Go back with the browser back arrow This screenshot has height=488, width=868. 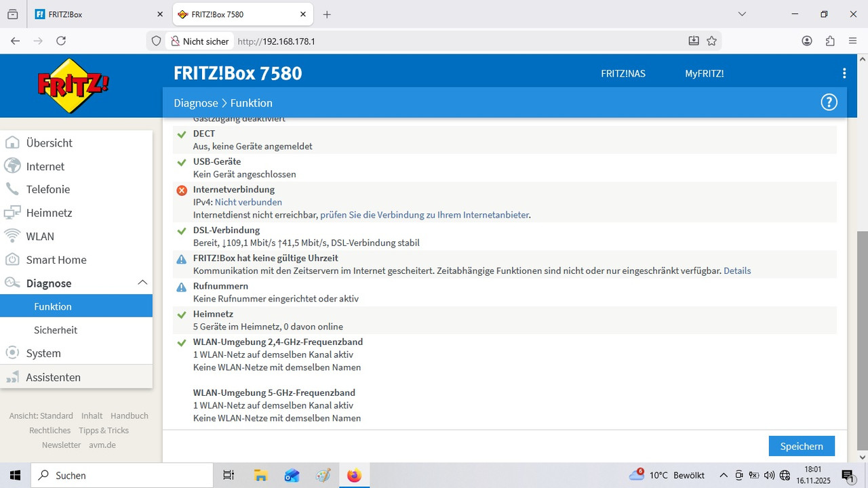(x=16, y=41)
